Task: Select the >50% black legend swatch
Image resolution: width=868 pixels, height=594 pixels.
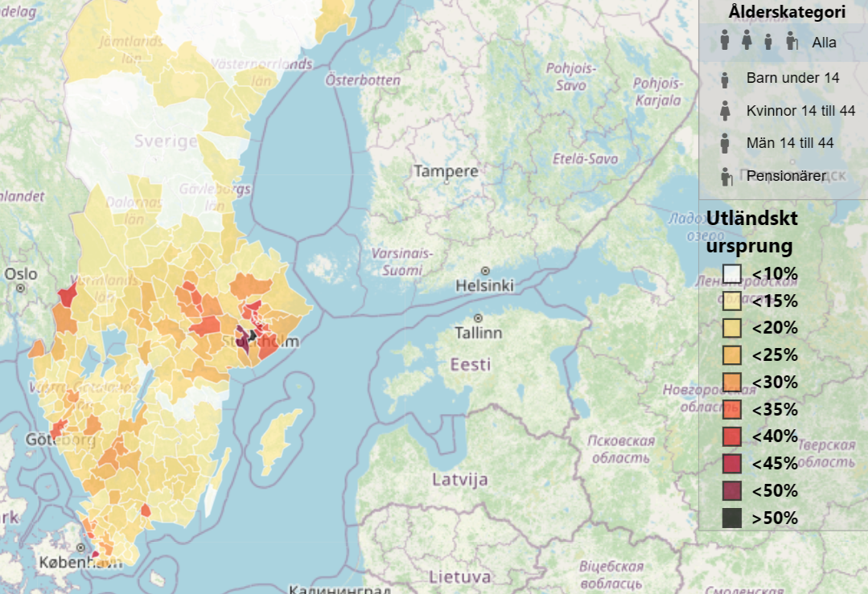Action: [731, 518]
